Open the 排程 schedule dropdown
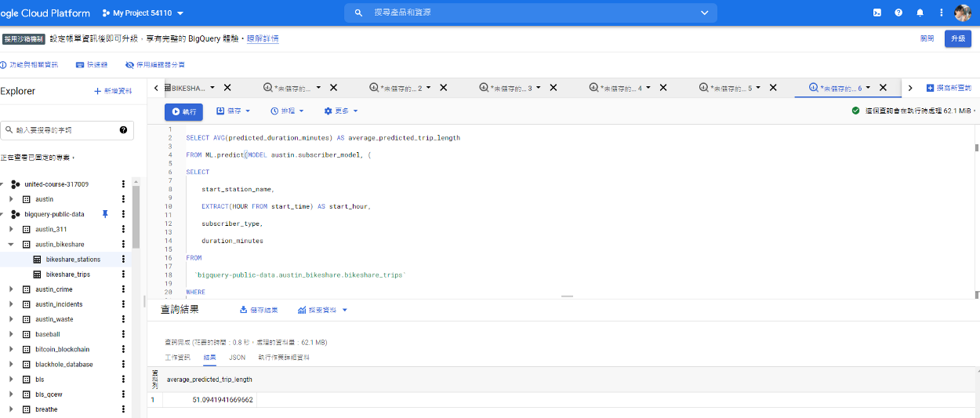This screenshot has height=418, width=980. (287, 111)
